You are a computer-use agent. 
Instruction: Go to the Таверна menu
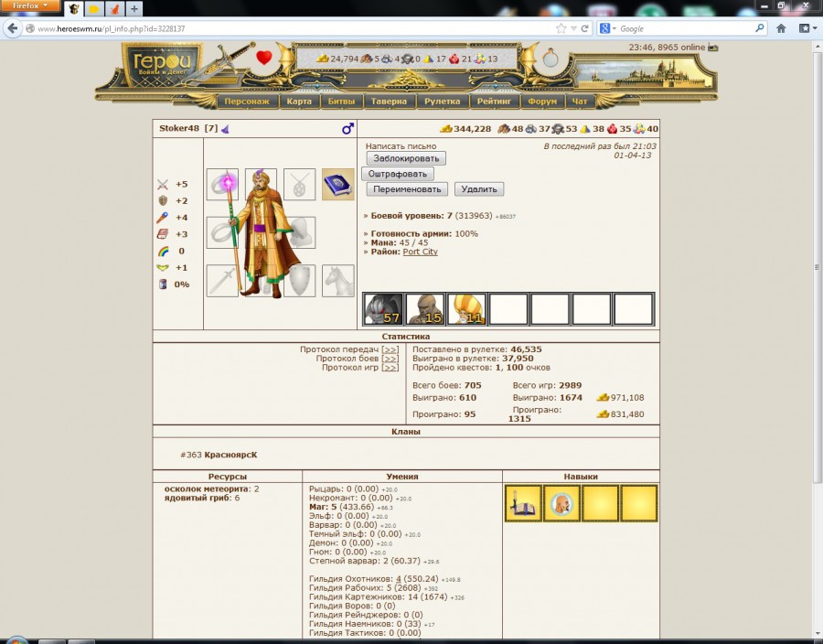389,102
